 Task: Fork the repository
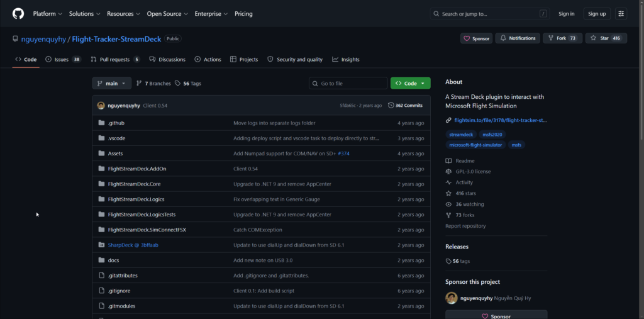click(562, 38)
